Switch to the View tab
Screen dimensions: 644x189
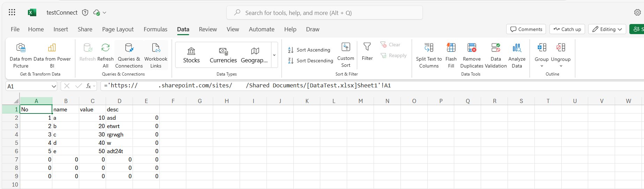(x=233, y=29)
